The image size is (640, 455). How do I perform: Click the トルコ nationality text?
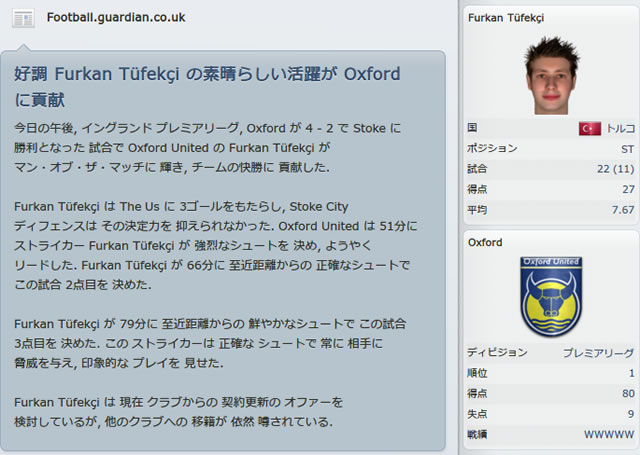click(x=620, y=129)
